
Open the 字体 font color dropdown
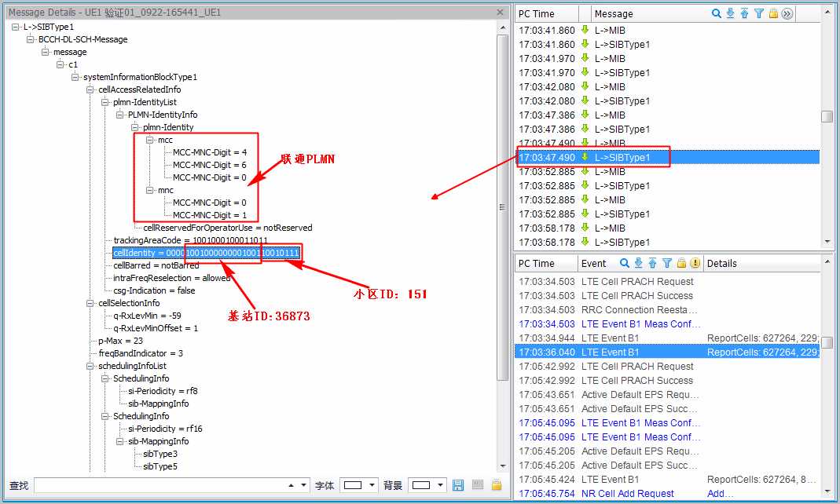pyautogui.click(x=372, y=485)
